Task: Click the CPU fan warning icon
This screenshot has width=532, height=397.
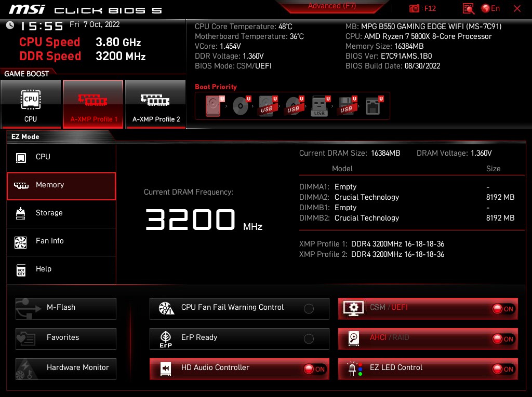Action: click(x=166, y=308)
